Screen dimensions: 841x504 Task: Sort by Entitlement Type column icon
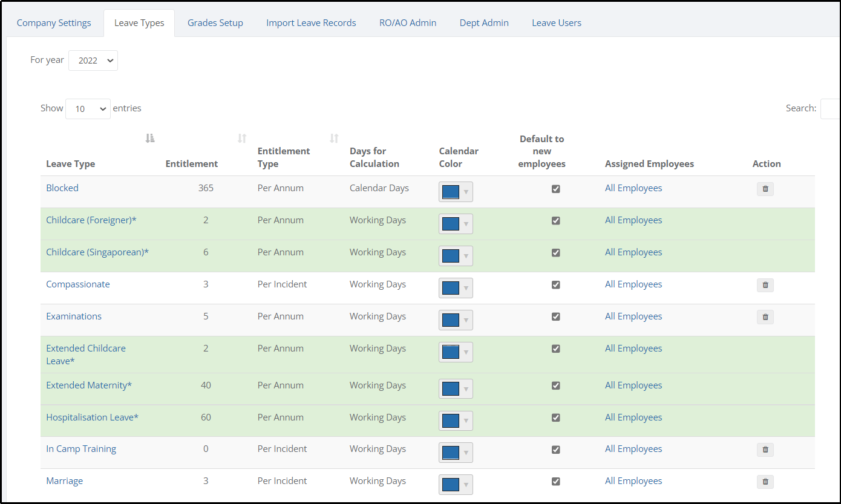tap(334, 139)
